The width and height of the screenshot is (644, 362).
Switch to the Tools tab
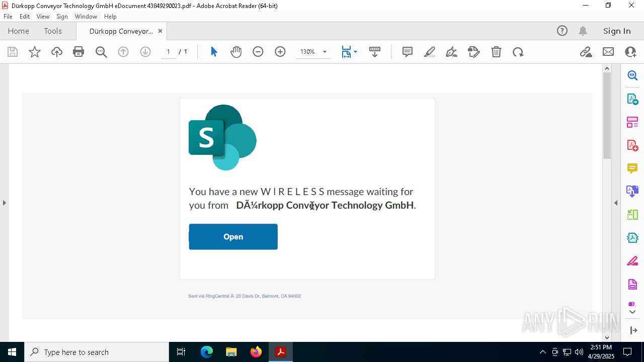(53, 31)
